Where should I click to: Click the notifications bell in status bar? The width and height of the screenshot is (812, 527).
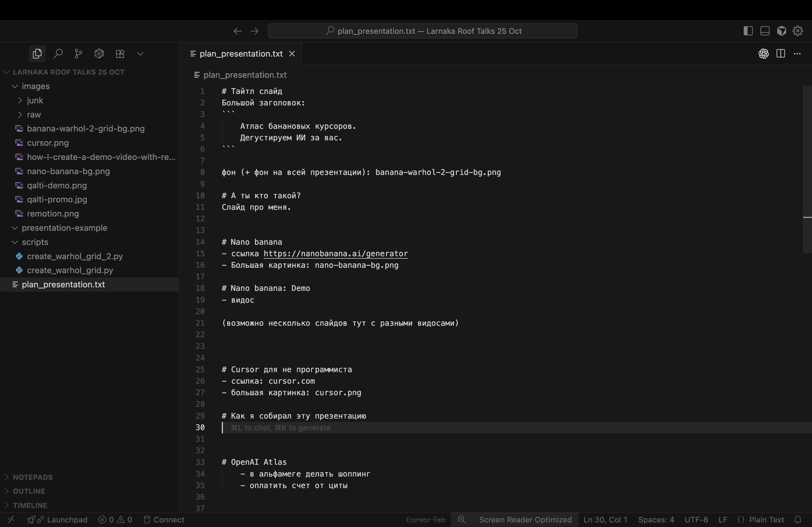click(798, 519)
